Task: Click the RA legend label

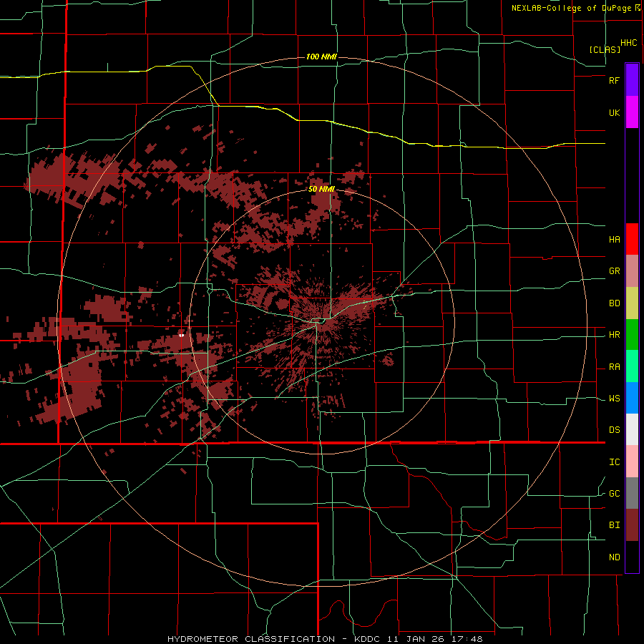Action: click(x=615, y=367)
